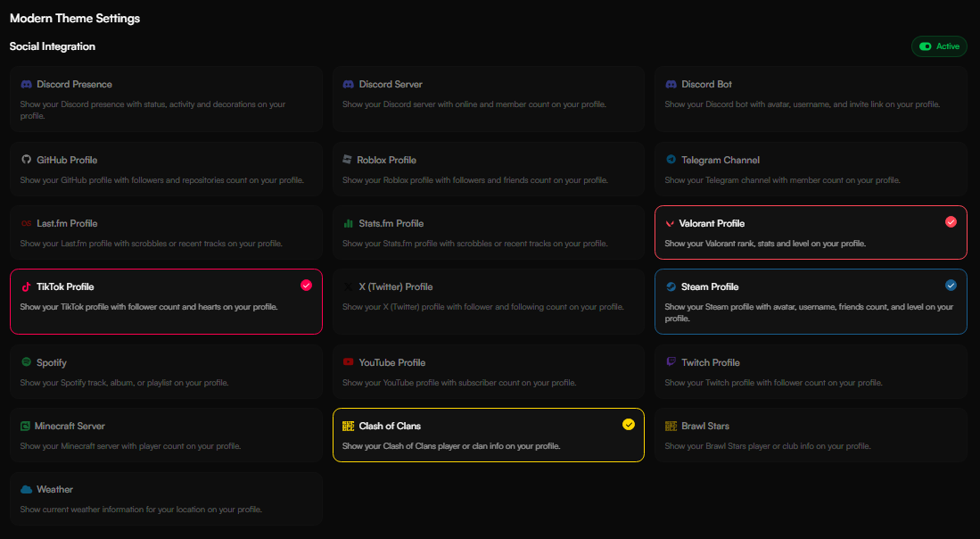Image resolution: width=980 pixels, height=539 pixels.
Task: Uncheck the TikTok Profile pink checkmark
Action: [306, 286]
